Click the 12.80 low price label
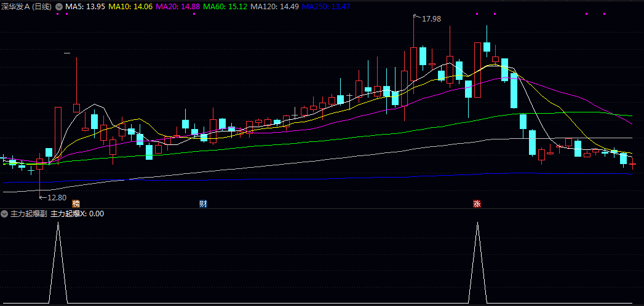Screen dimensions: 644x306 55,197
